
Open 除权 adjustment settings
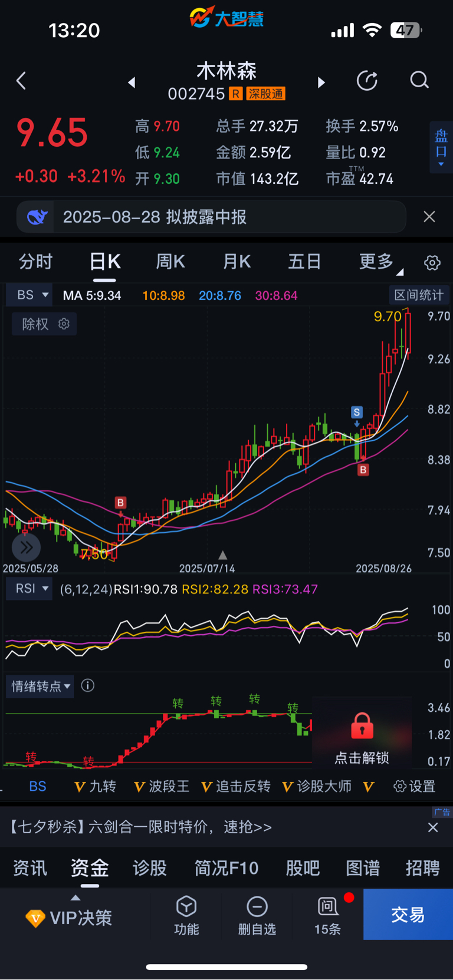[45, 324]
